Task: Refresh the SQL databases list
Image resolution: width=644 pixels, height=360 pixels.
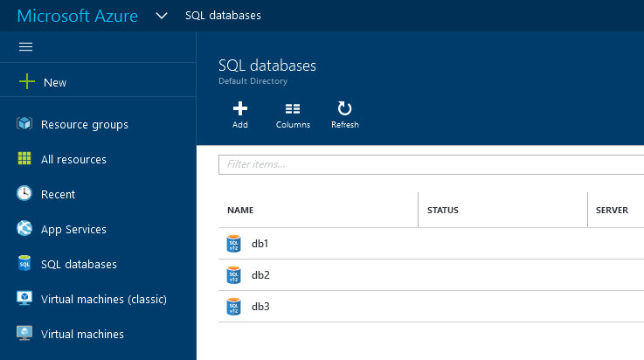Action: pos(344,114)
